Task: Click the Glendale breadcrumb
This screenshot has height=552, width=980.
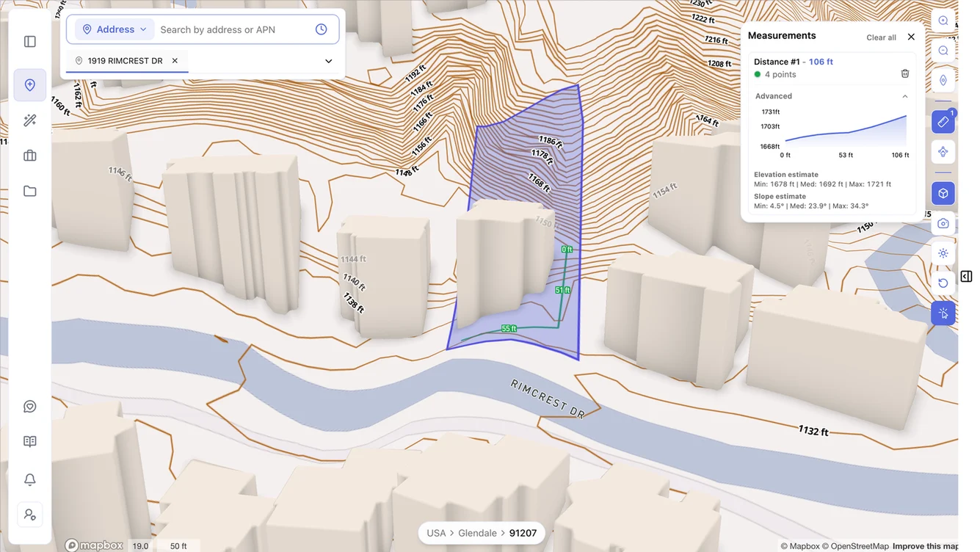Action: (478, 533)
